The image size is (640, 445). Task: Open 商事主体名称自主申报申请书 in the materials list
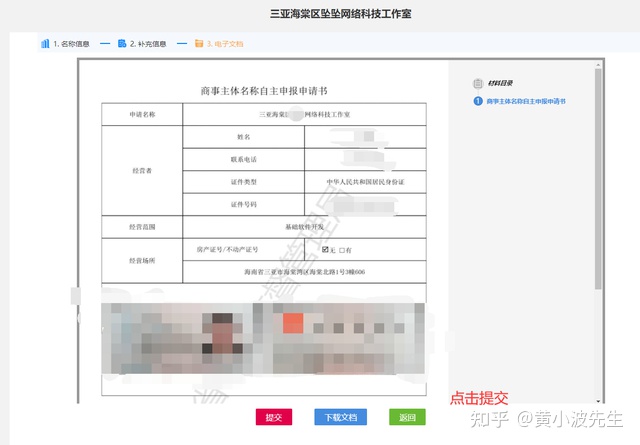pos(526,102)
